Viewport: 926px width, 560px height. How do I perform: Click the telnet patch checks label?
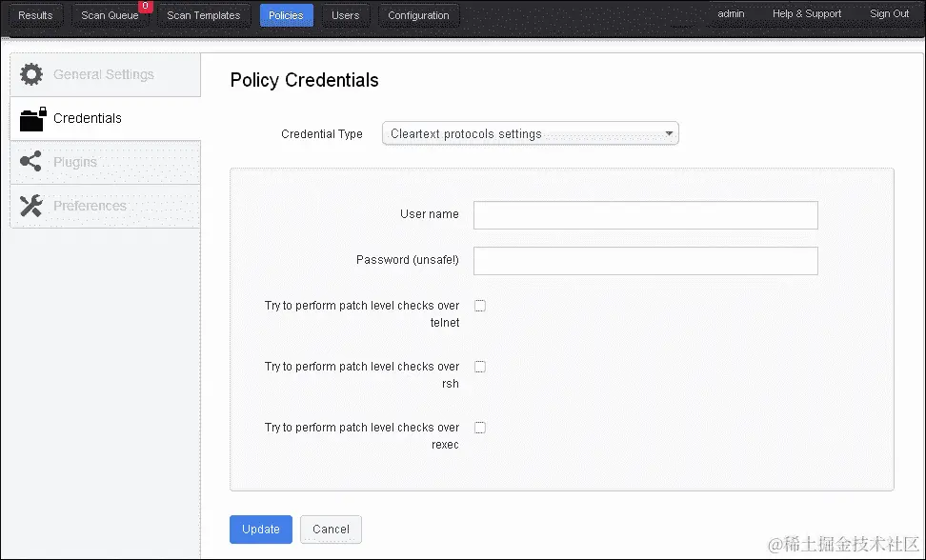point(362,314)
